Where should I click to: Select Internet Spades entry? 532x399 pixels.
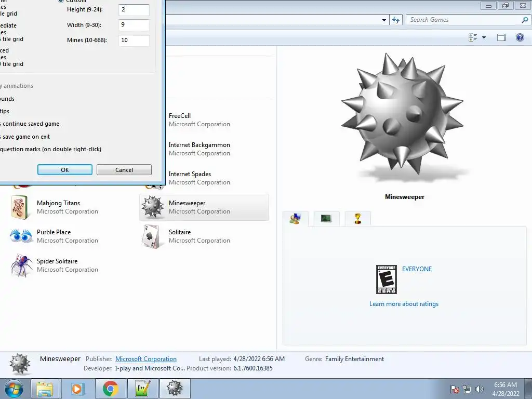tap(199, 178)
